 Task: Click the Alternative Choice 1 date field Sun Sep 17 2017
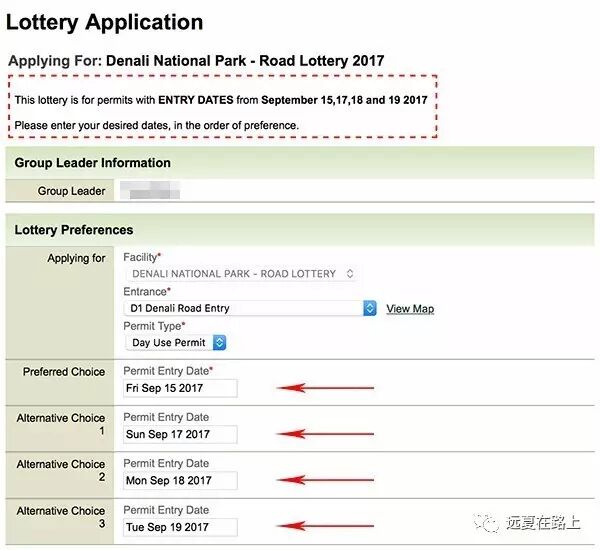[180, 434]
